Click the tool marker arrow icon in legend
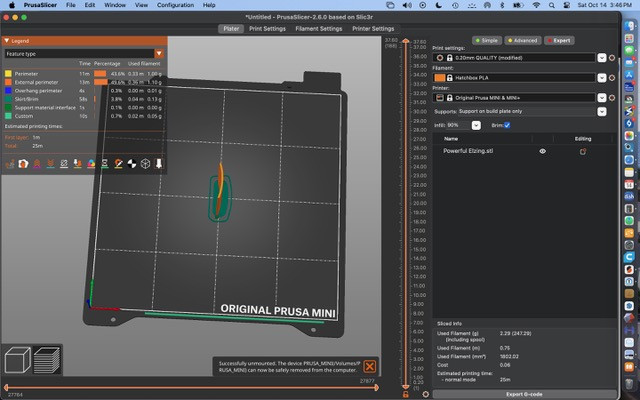 (x=158, y=163)
